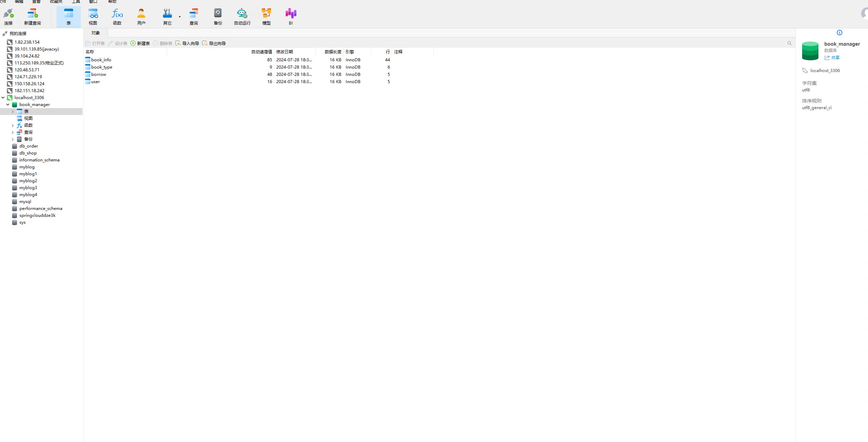Select the springclouddze3k database
This screenshot has height=442, width=868.
click(x=37, y=215)
